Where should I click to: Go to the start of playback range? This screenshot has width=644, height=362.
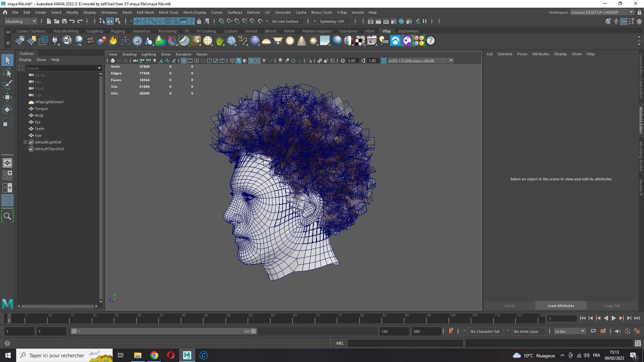pos(583,318)
